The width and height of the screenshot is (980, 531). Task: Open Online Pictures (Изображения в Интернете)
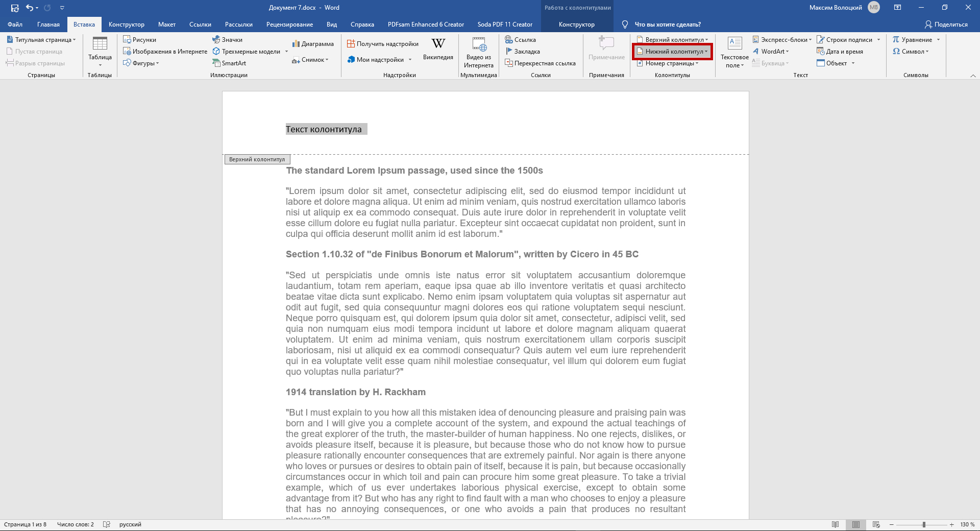tap(165, 51)
